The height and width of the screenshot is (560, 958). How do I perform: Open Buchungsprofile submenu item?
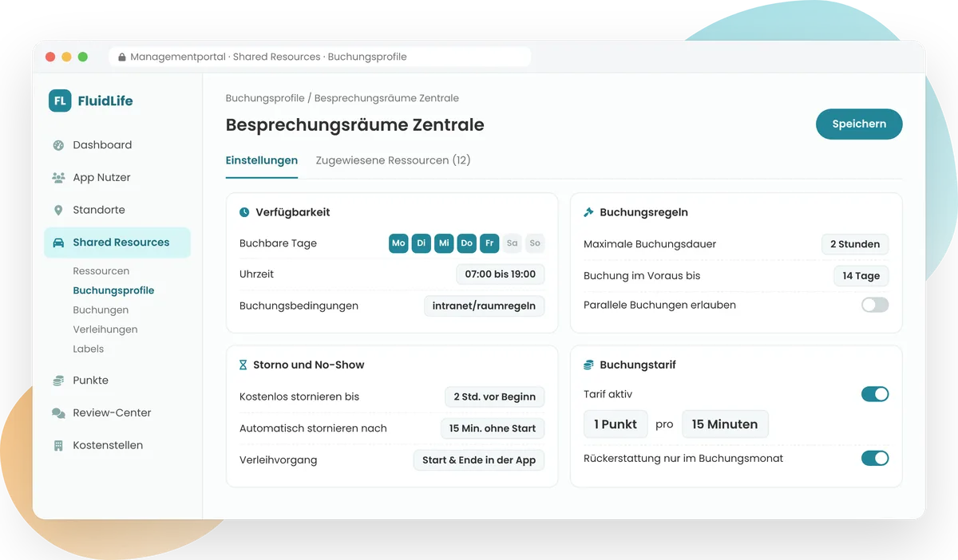pos(113,290)
